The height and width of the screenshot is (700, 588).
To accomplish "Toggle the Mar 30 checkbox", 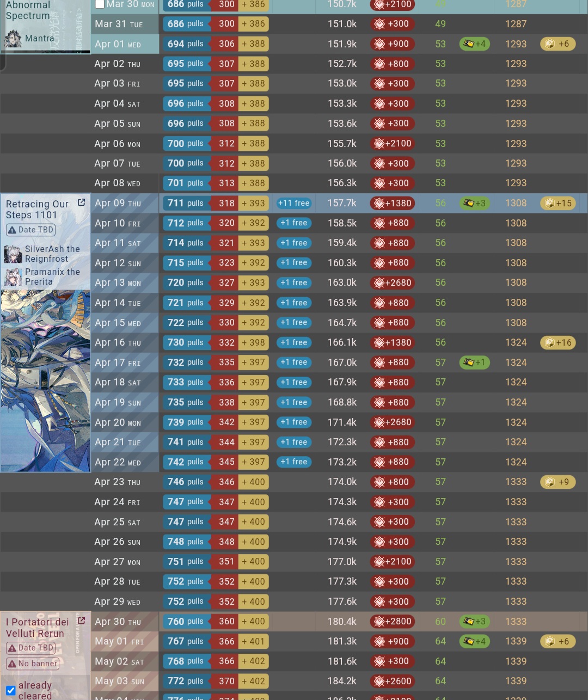I will point(100,4).
